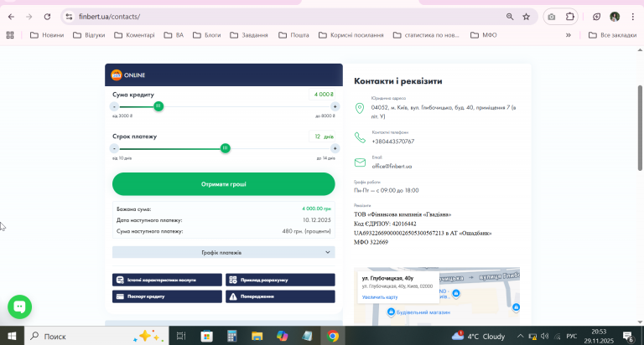Open site information icon in address bar
644x345 pixels.
tap(69, 17)
